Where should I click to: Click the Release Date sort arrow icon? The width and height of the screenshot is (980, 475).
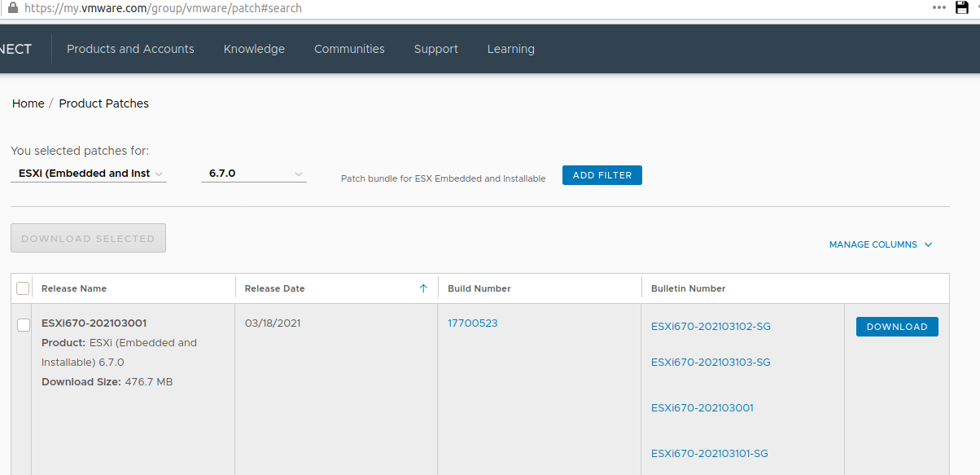pos(423,288)
